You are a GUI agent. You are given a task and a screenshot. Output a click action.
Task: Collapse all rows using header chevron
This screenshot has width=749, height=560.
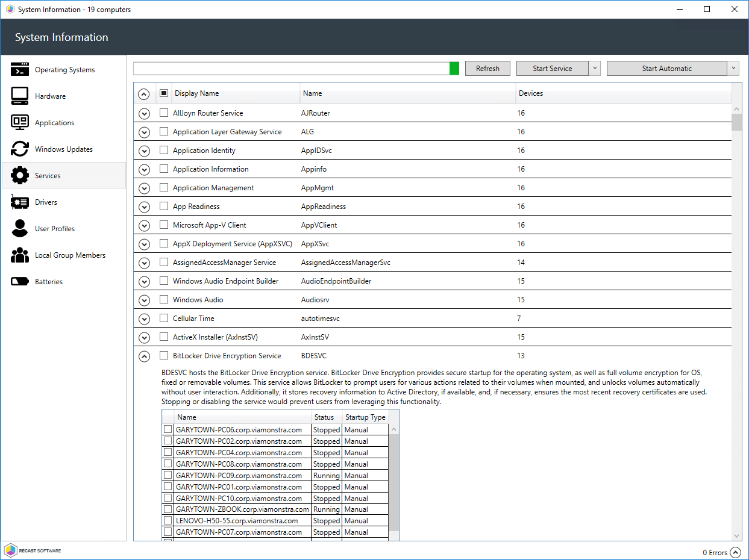point(144,94)
